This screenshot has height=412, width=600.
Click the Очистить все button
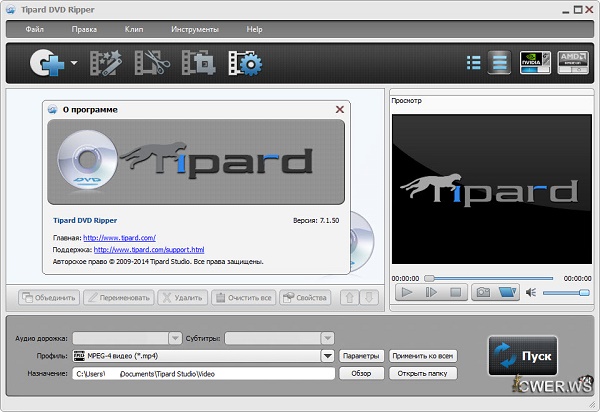243,298
